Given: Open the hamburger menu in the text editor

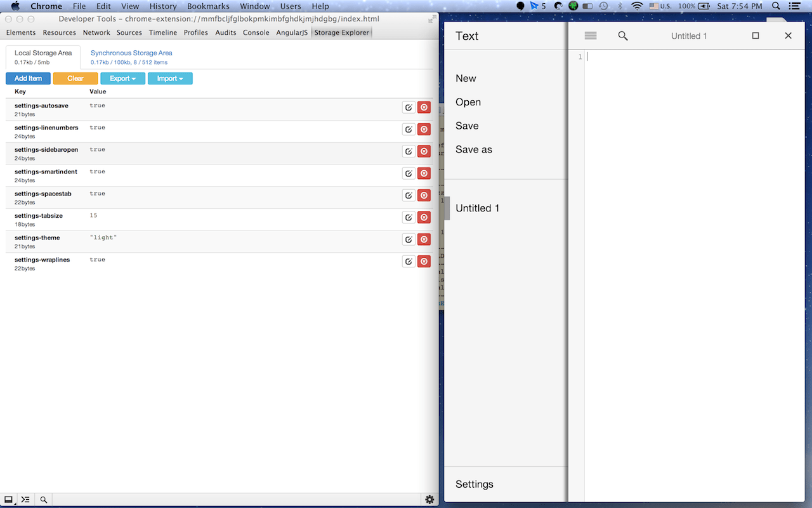Looking at the screenshot, I should pyautogui.click(x=591, y=36).
